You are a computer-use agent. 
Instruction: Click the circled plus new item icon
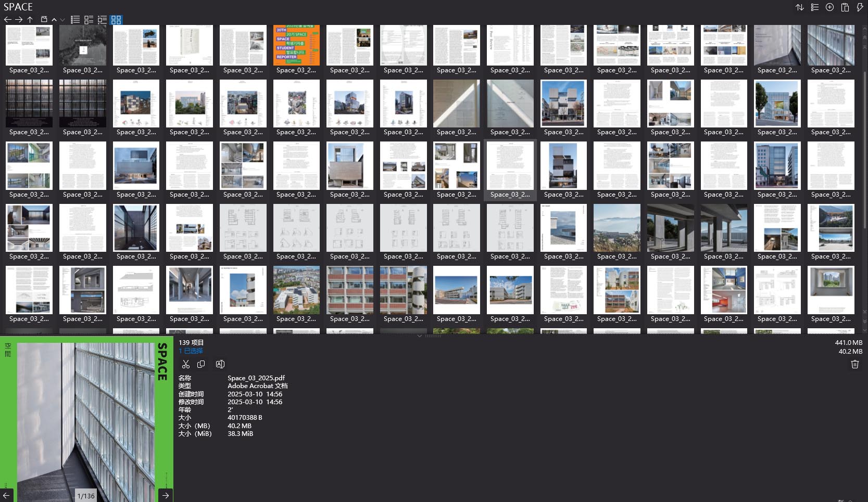[x=829, y=7]
